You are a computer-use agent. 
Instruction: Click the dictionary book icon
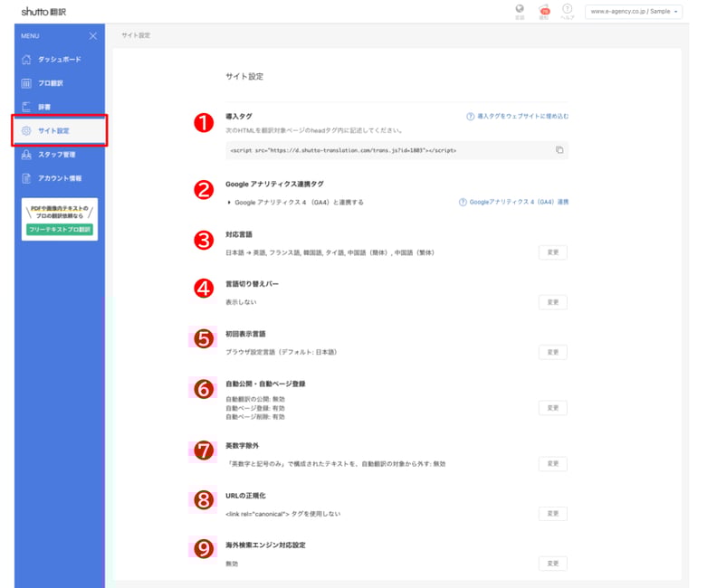(26, 107)
